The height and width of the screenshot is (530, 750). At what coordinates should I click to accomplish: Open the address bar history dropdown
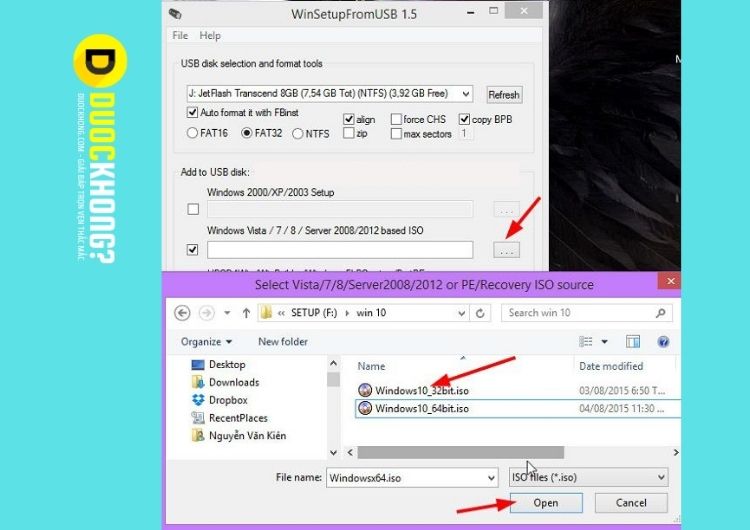tap(461, 313)
